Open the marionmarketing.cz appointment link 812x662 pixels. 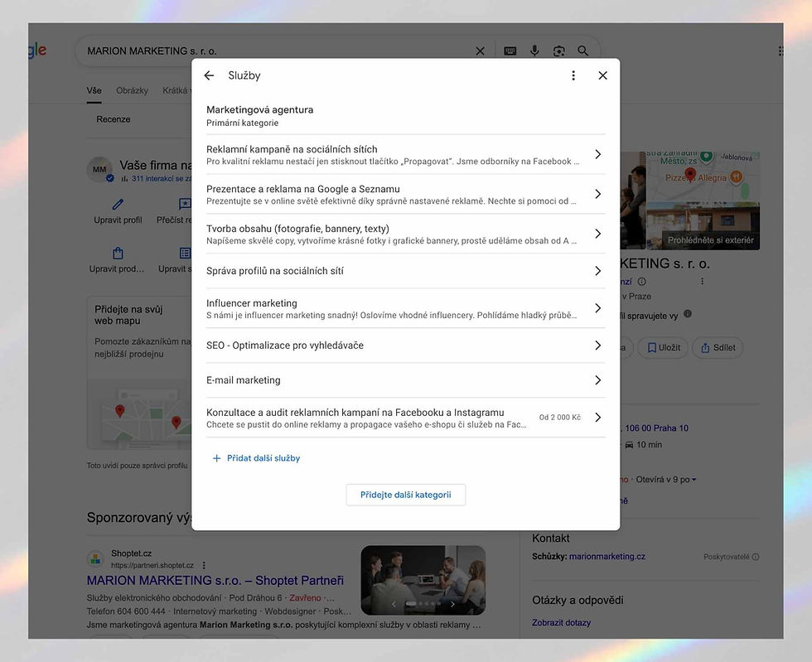tap(609, 556)
